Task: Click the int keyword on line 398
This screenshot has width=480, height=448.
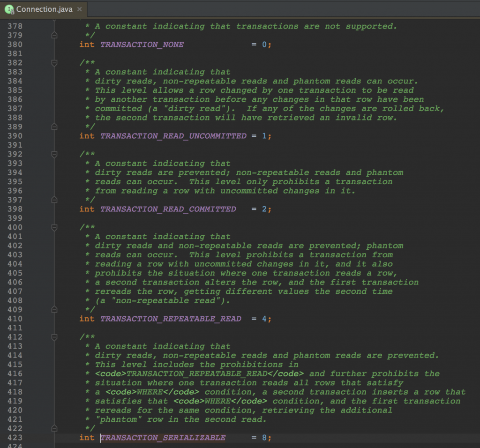Action: [87, 209]
